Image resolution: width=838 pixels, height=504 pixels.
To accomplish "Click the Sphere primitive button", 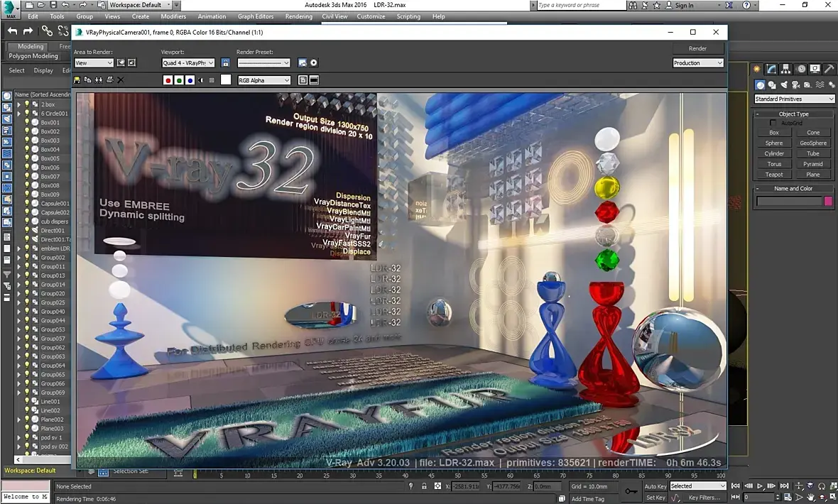I will pyautogui.click(x=774, y=143).
